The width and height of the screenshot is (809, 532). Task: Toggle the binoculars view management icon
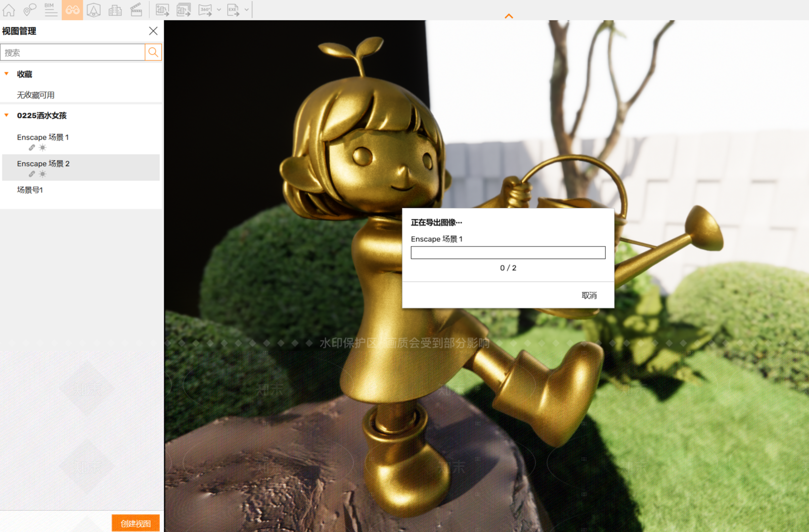[x=72, y=10]
